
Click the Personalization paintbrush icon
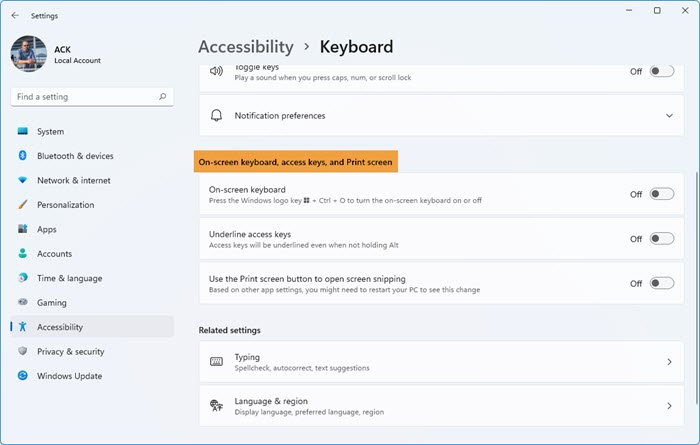coord(22,205)
